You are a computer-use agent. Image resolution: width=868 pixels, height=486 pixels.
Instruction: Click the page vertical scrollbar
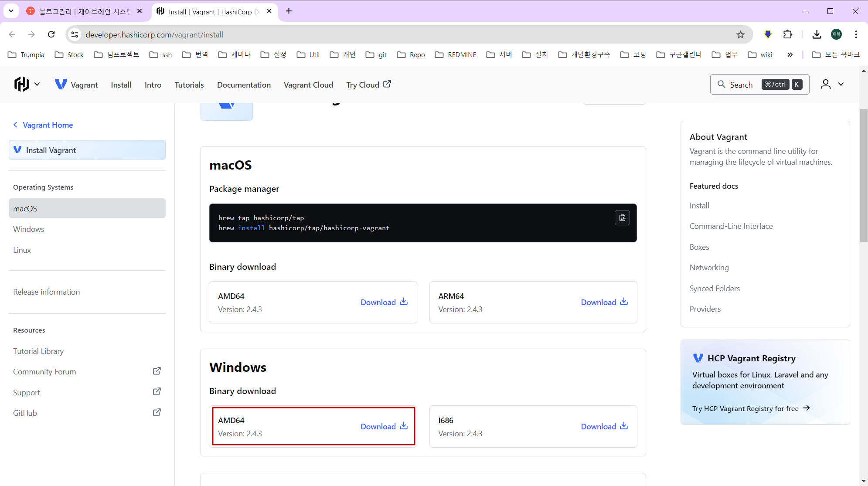863,174
